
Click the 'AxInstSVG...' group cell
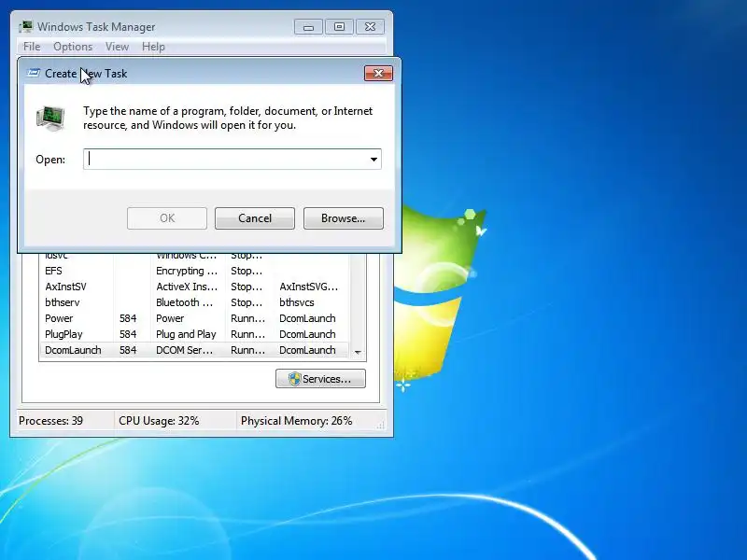[x=309, y=287]
